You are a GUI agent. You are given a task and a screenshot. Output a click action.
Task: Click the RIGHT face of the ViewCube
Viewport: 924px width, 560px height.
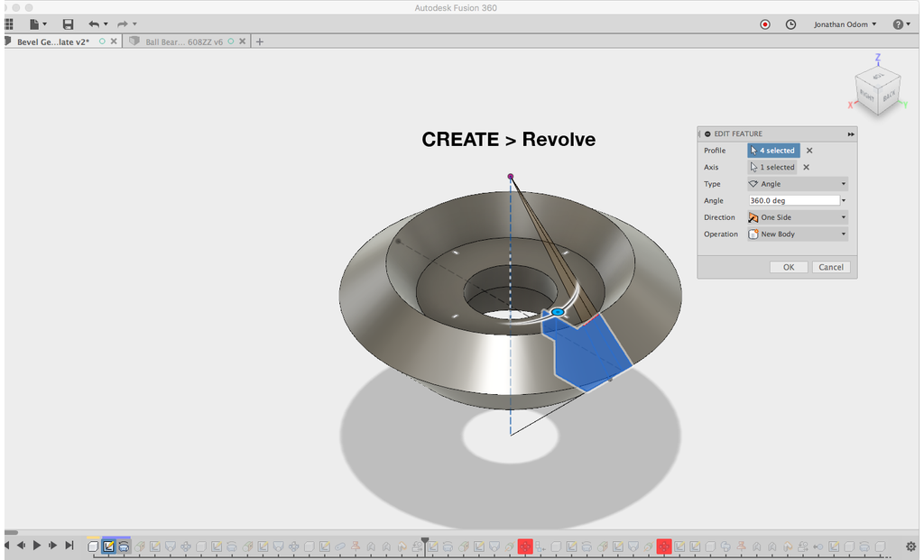(x=866, y=96)
